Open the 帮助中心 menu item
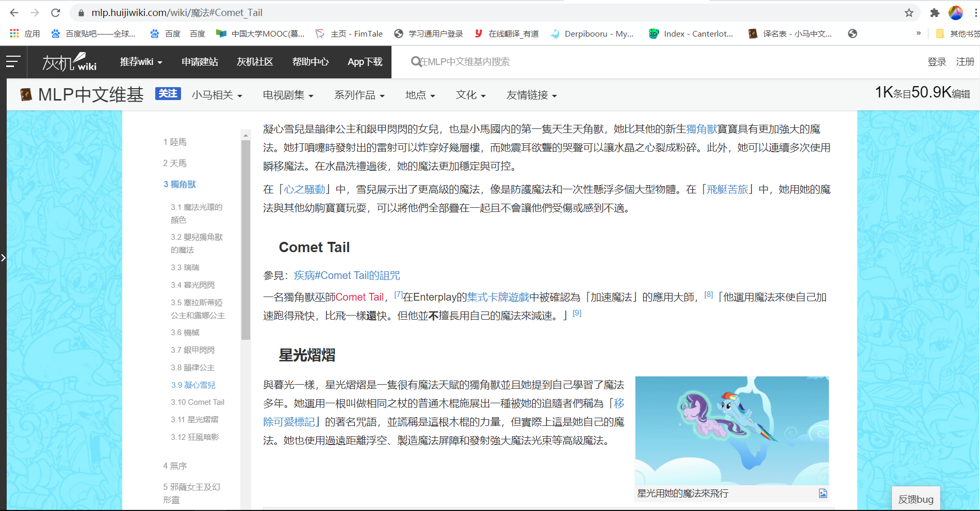Image resolution: width=980 pixels, height=511 pixels. [x=310, y=62]
